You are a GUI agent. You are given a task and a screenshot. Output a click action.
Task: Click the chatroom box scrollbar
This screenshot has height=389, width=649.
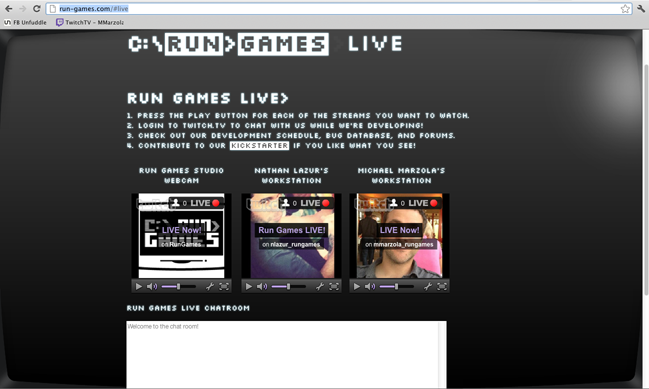point(442,355)
